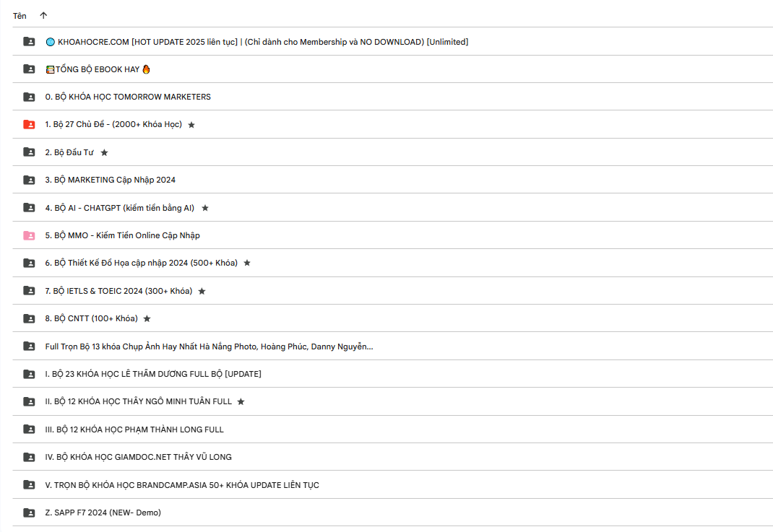773x532 pixels.
Task: Click the sort direction arrow next to Tên
Action: pyautogui.click(x=43, y=15)
